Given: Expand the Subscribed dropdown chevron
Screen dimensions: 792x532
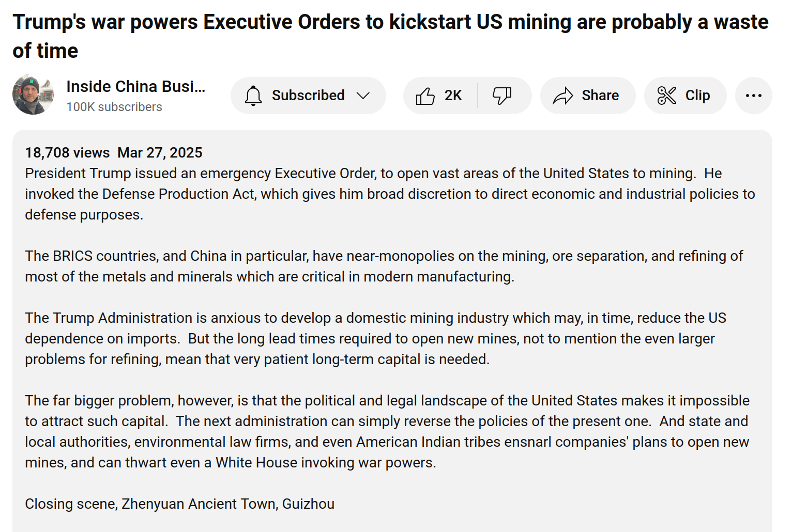Looking at the screenshot, I should click(363, 96).
